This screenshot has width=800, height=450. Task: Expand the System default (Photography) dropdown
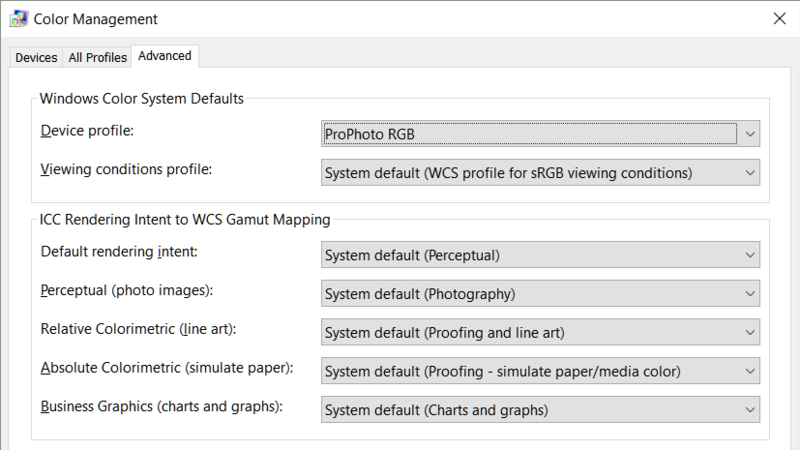click(x=540, y=294)
